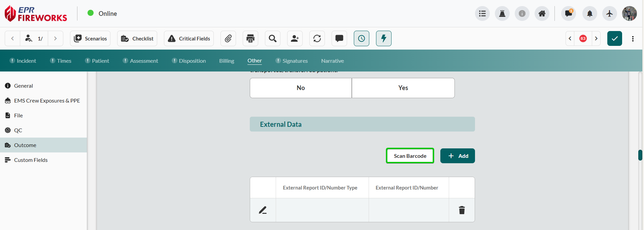Switch to the Narrative tab
Image resolution: width=644 pixels, height=230 pixels.
[x=332, y=61]
